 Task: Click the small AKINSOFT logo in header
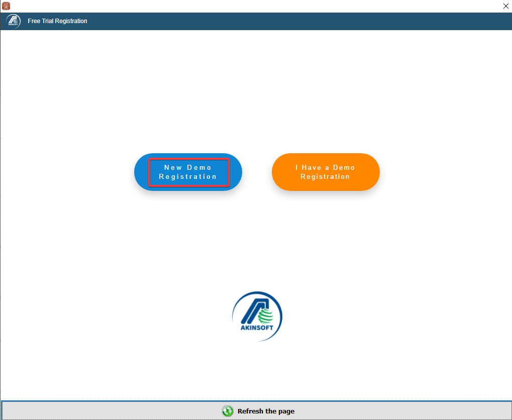[x=14, y=21]
